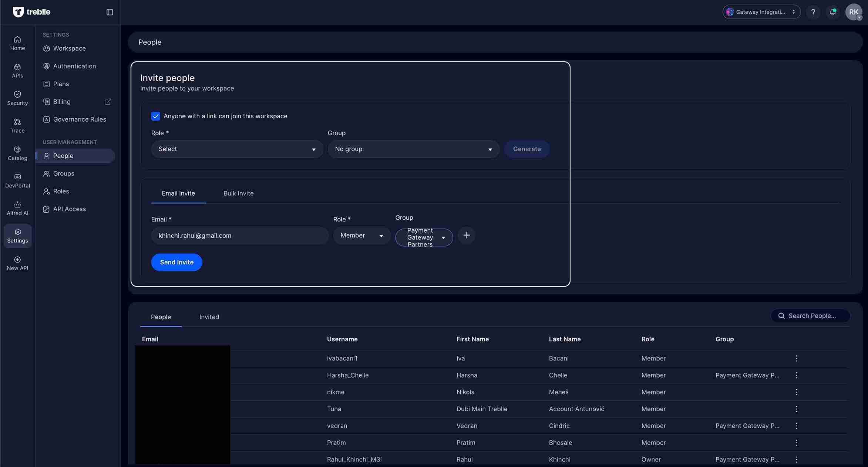This screenshot has height=467, width=868.
Task: Switch to the Invited tab
Action: coord(209,317)
